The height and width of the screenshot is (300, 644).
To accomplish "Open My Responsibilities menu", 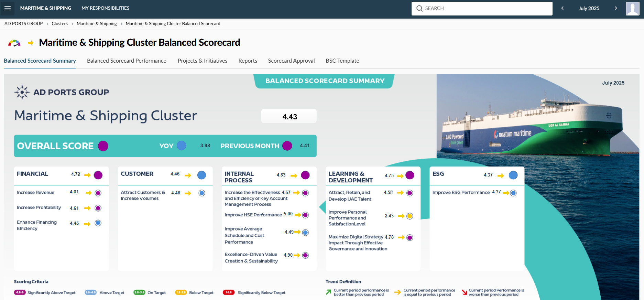I will pyautogui.click(x=106, y=8).
